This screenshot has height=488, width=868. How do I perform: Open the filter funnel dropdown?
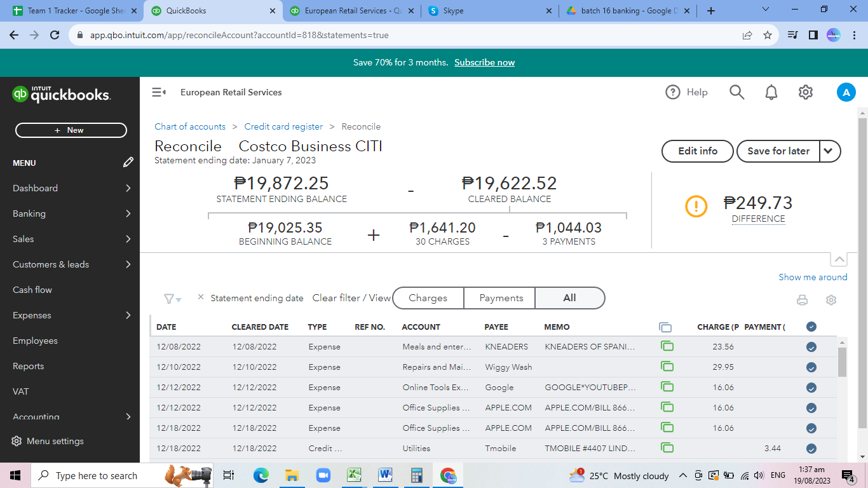(x=172, y=299)
